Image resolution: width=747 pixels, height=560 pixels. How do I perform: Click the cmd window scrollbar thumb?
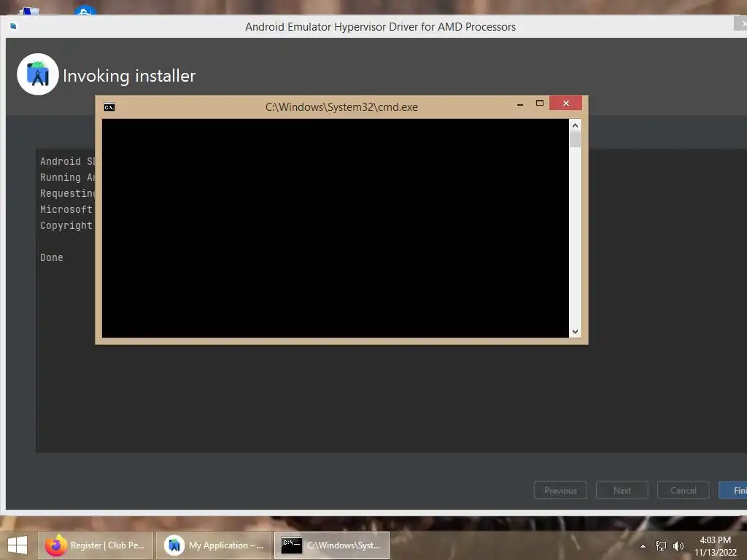(575, 139)
